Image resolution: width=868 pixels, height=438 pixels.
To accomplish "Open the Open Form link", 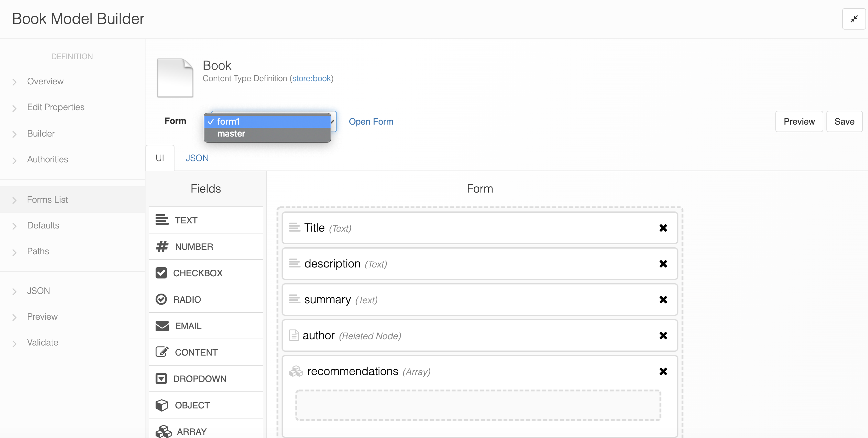I will coord(371,121).
